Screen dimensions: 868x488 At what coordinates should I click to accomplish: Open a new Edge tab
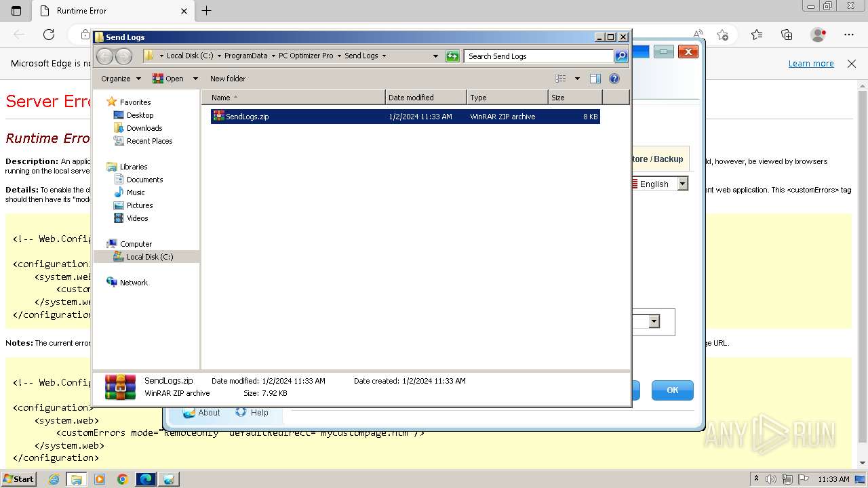[x=207, y=11]
